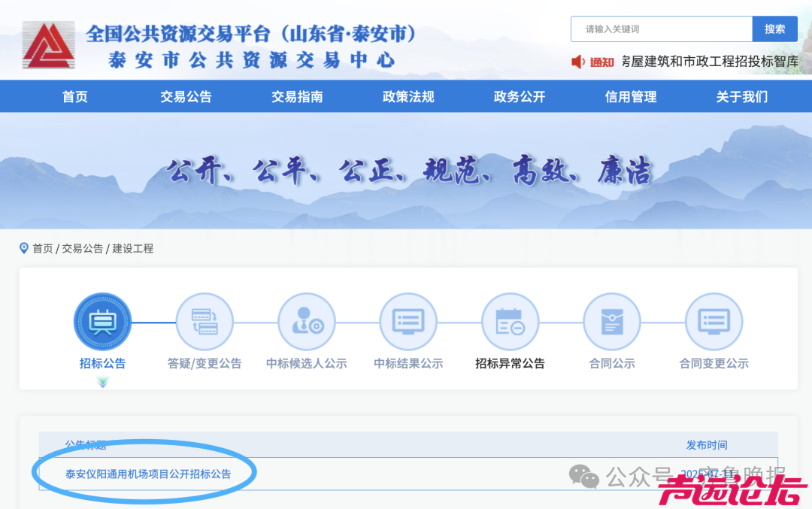
Task: Expand the arrow under 招标公告
Action: pos(102,382)
